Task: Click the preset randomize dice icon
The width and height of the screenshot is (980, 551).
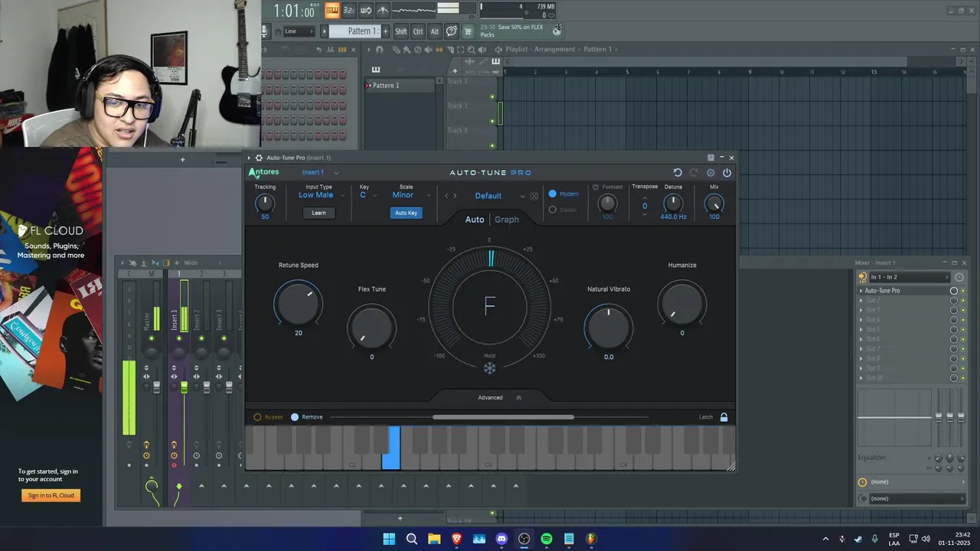Action: [x=534, y=196]
